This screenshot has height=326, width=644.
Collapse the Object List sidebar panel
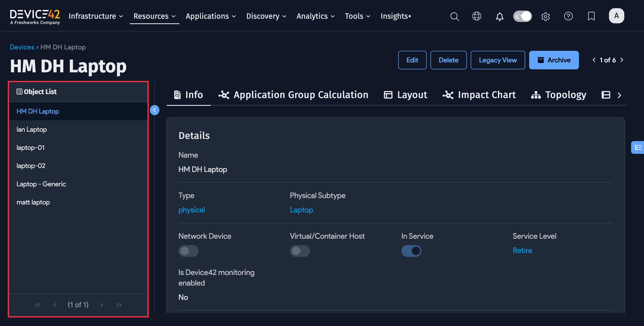[155, 110]
